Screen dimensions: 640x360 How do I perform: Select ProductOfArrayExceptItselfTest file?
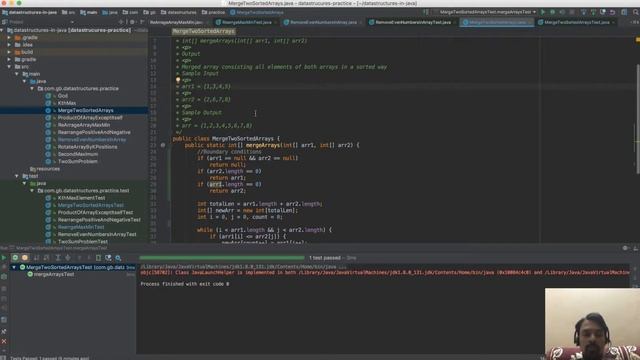(95, 213)
